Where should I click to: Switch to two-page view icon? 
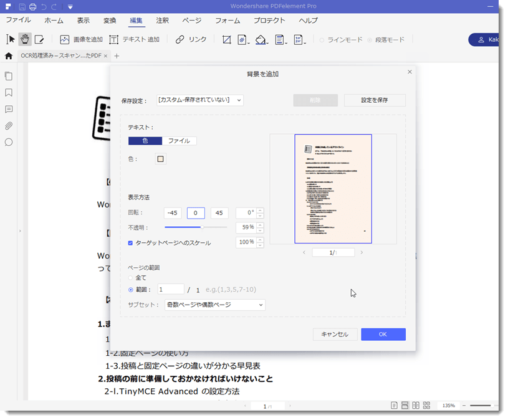pyautogui.click(x=416, y=406)
